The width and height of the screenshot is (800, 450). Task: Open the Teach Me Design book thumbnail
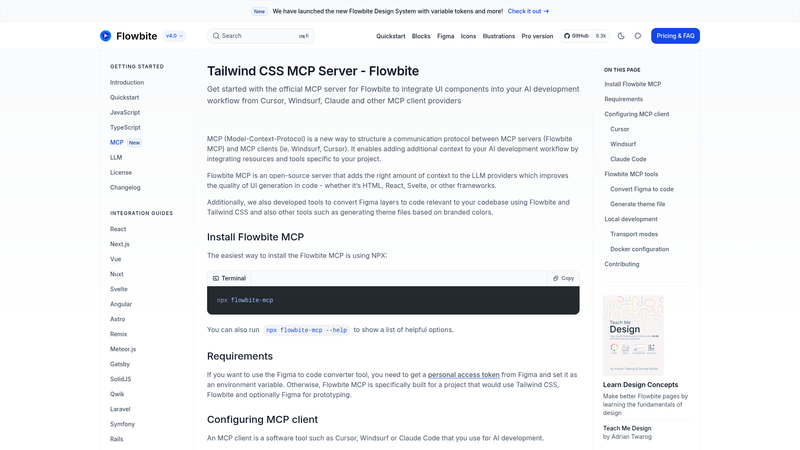[x=633, y=335]
